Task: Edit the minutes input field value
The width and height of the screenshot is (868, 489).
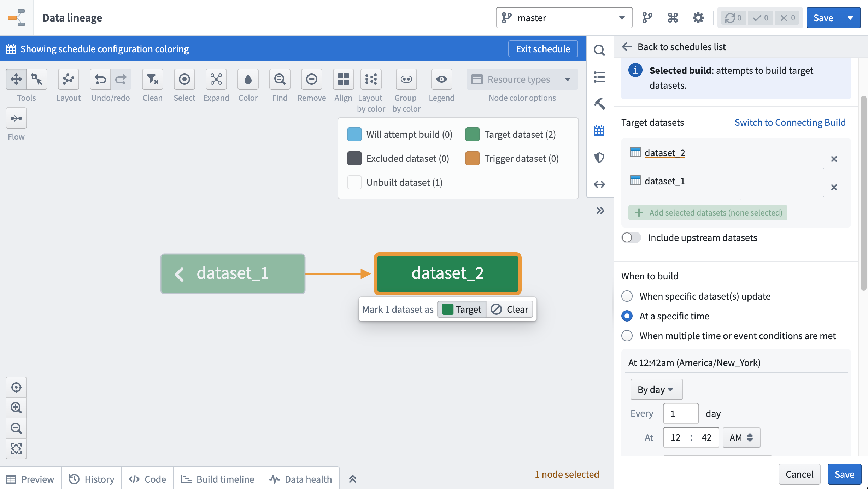Action: point(706,437)
